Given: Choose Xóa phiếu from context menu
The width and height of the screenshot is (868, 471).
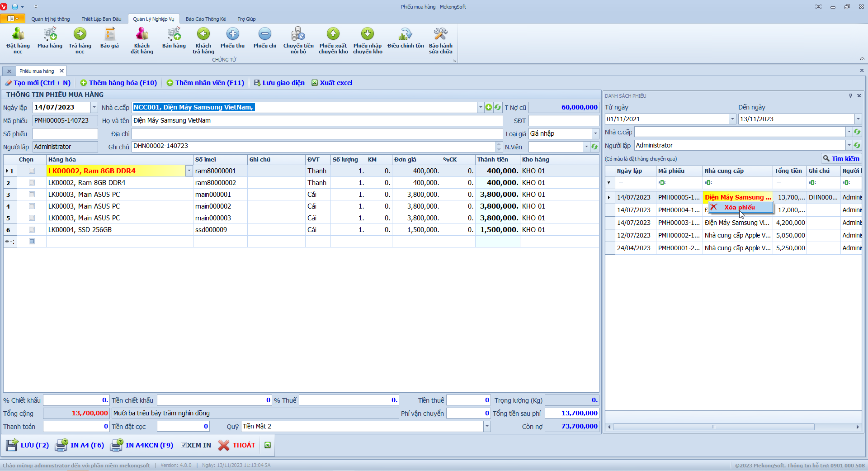Looking at the screenshot, I should click(x=740, y=207).
